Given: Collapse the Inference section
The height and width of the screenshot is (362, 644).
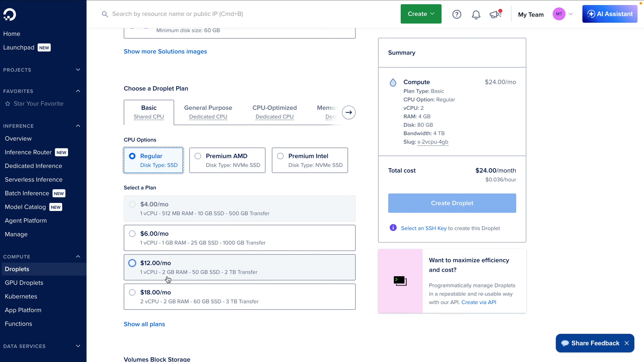Looking at the screenshot, I should (x=78, y=126).
